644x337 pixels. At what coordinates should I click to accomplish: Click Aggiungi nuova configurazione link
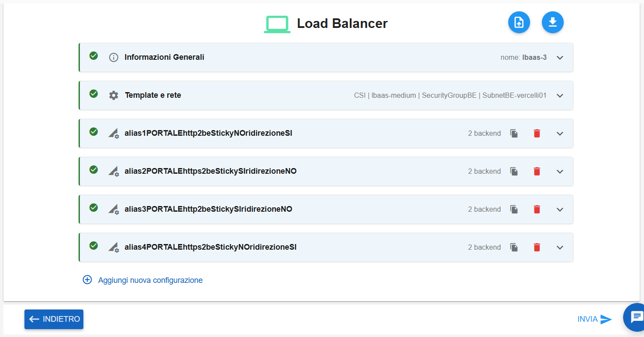(x=150, y=280)
